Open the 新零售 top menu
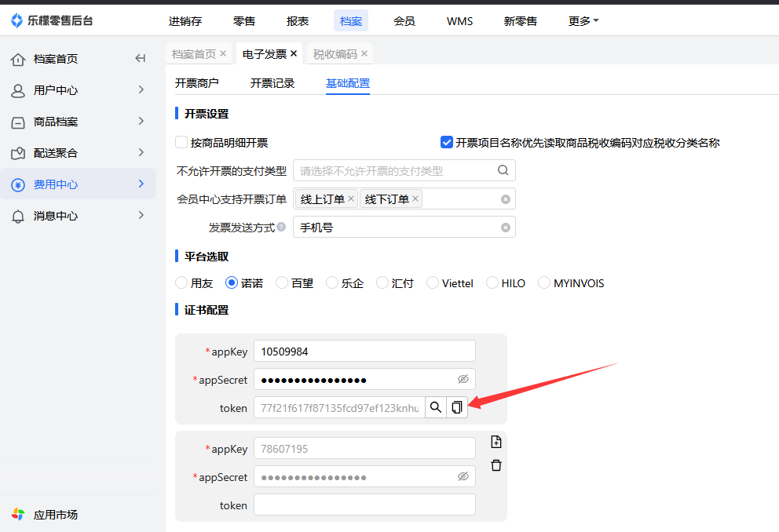 [x=520, y=21]
